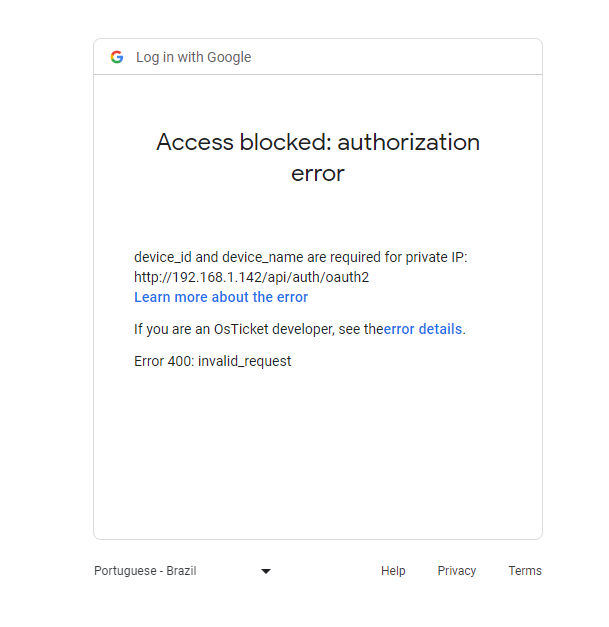Open the "error details" link
The width and height of the screenshot is (609, 627).
pyautogui.click(x=423, y=329)
